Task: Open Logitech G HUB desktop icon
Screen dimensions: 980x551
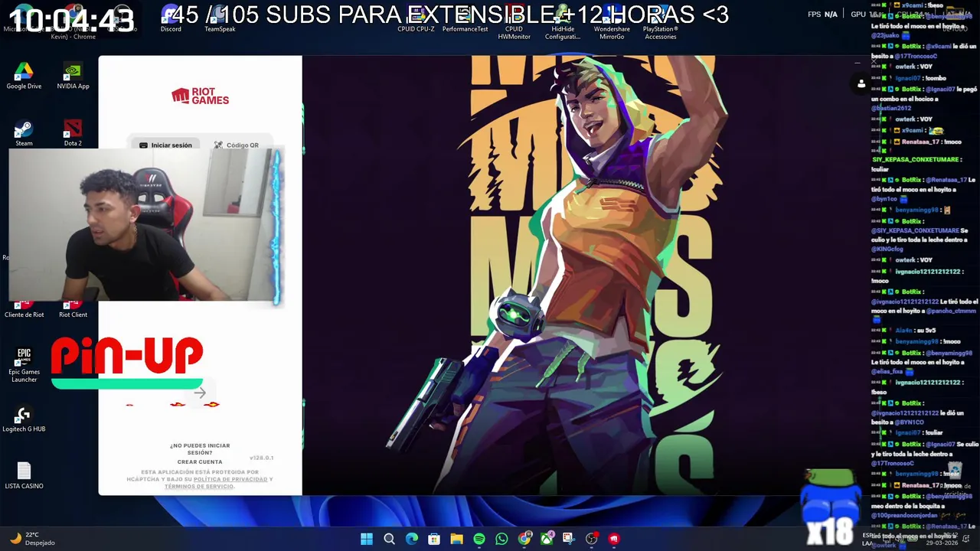Action: tap(24, 419)
